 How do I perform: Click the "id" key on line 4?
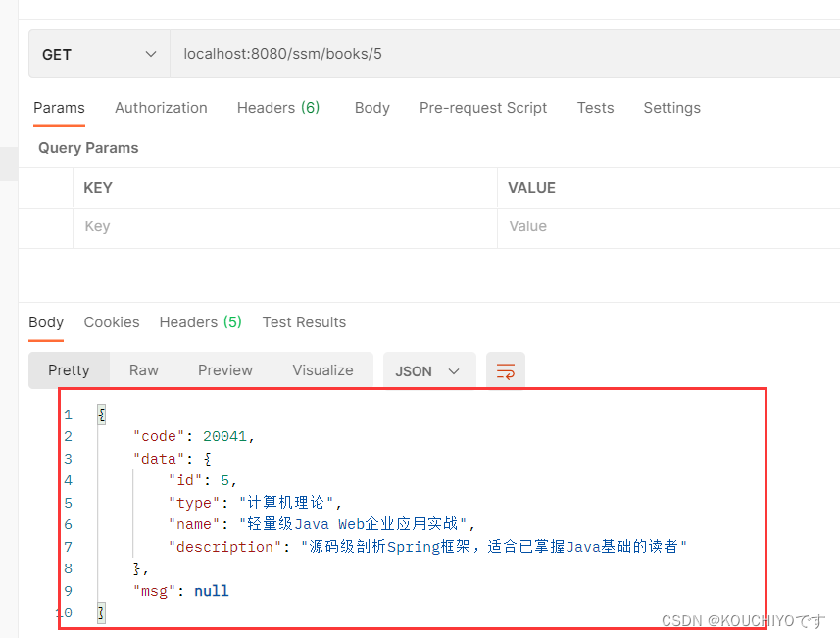click(185, 480)
